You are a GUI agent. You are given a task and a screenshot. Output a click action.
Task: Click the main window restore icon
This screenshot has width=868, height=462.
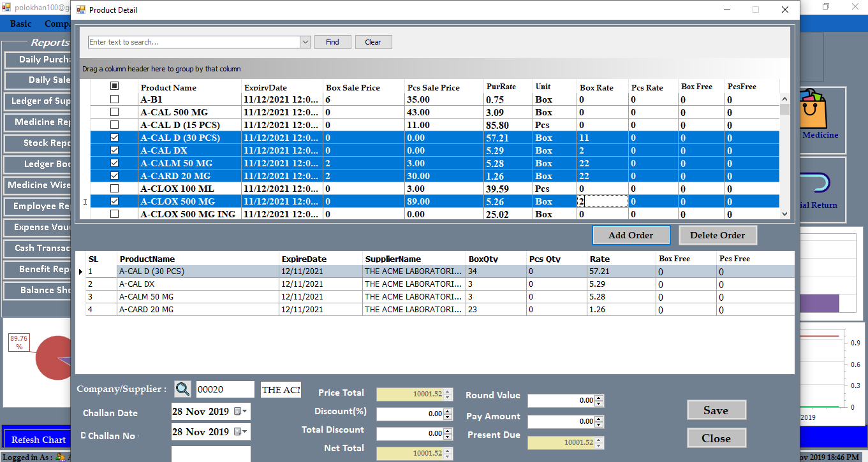826,7
